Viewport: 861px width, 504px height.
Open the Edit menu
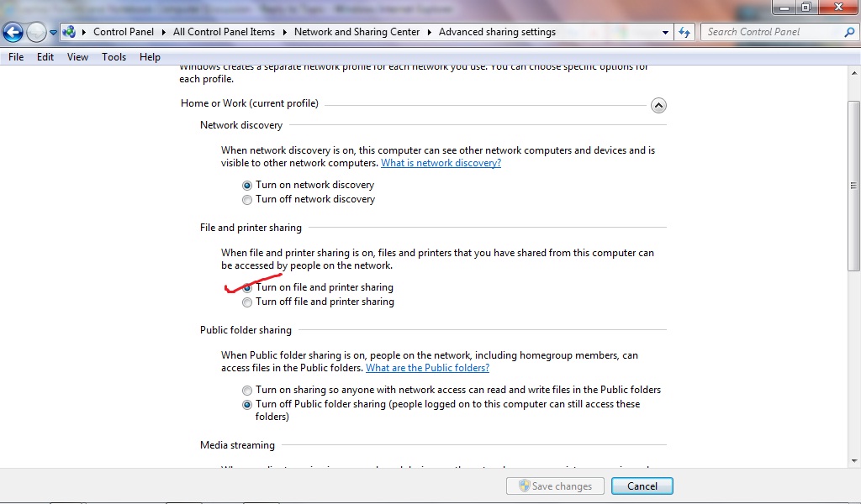point(45,57)
